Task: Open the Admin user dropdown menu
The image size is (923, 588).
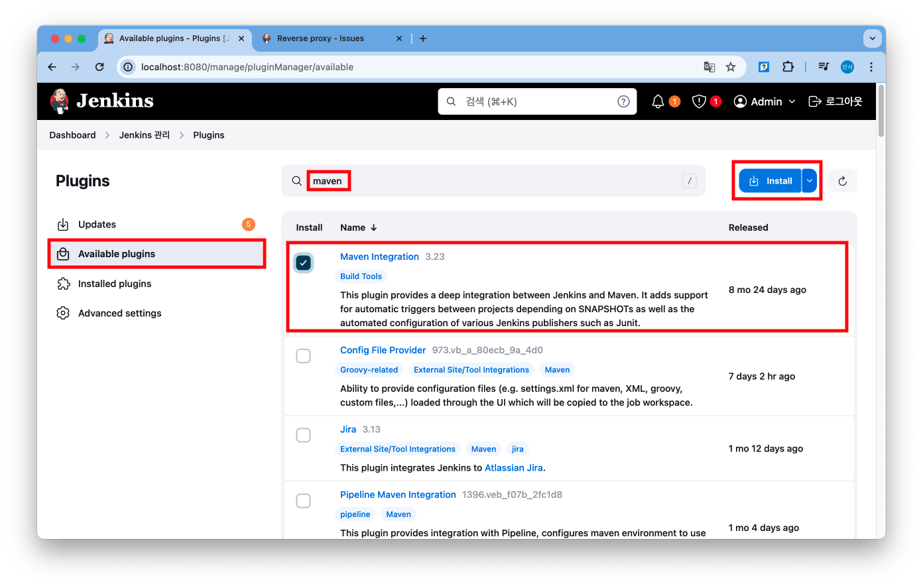Action: [765, 101]
